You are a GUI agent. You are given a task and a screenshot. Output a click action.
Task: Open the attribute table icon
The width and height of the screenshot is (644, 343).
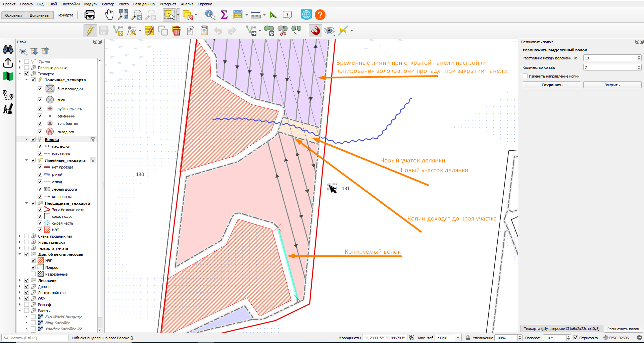pos(238,15)
